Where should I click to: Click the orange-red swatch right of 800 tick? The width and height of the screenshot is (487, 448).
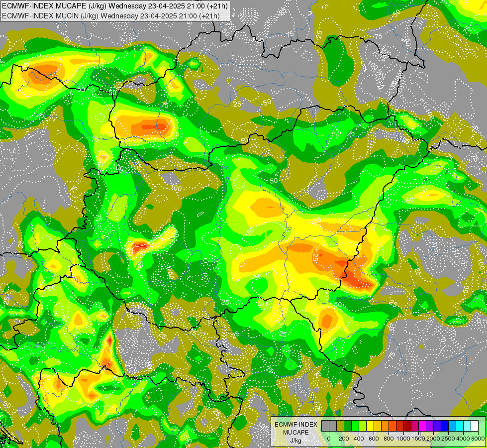(x=393, y=426)
